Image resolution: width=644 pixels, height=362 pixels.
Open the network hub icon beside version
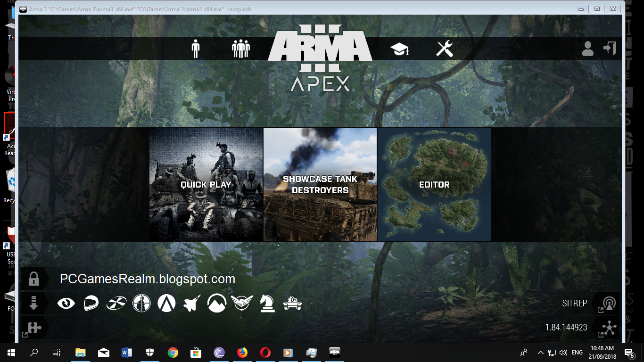coord(609,328)
